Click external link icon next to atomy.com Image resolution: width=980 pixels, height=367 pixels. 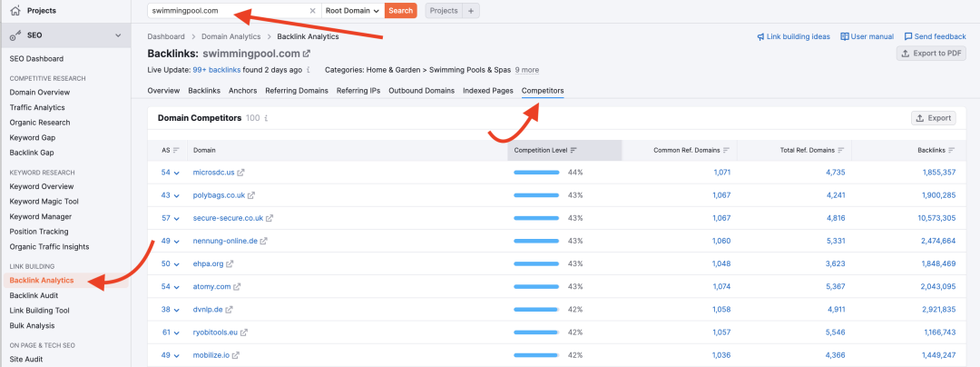click(237, 287)
